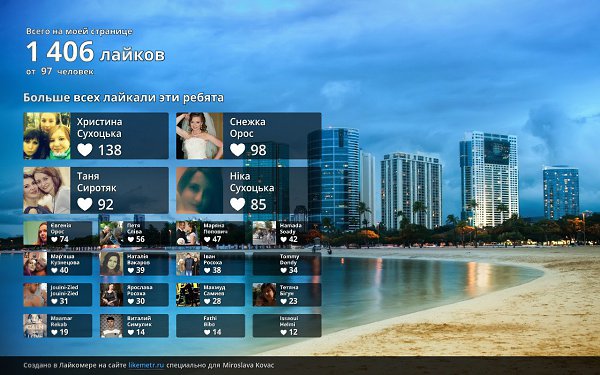Click the 1 406 лайков total heading
600x375 pixels.
(x=96, y=52)
